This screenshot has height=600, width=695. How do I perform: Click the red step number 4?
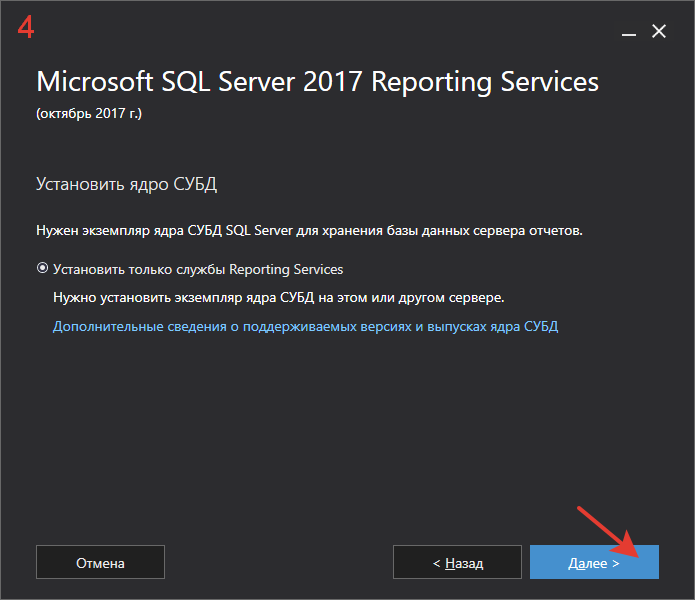click(26, 27)
